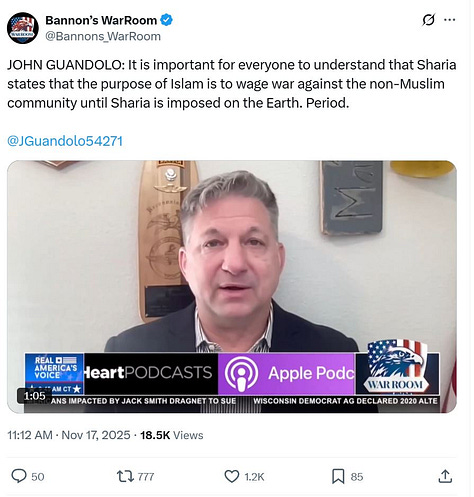474x497 pixels.
Task: View the 18.5K Views analytics
Action: click(172, 435)
